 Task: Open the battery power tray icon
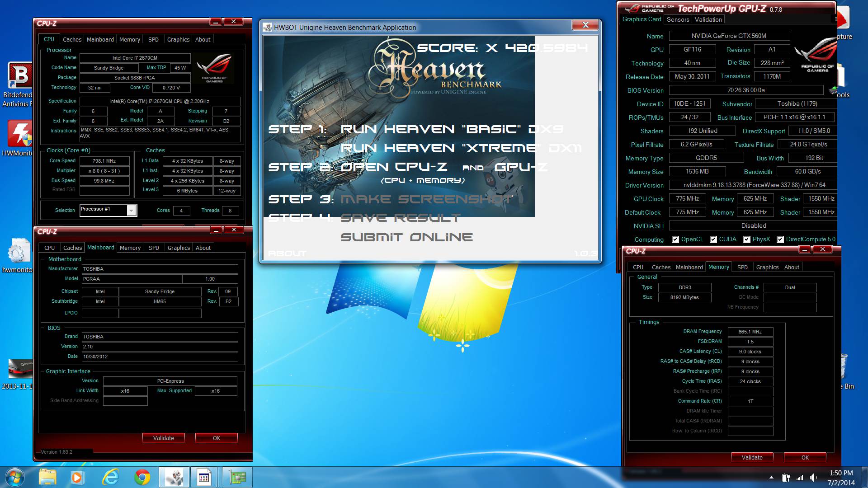786,478
